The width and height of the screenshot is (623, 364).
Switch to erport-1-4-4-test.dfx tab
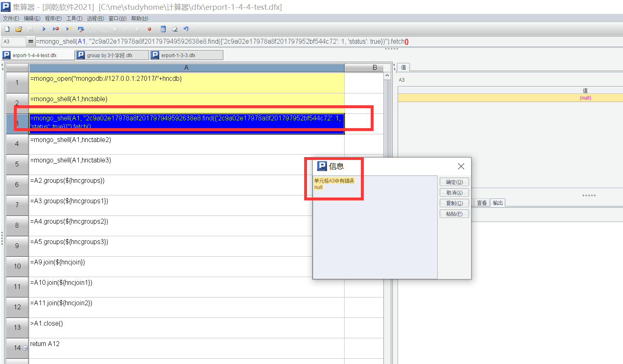pyautogui.click(x=38, y=55)
